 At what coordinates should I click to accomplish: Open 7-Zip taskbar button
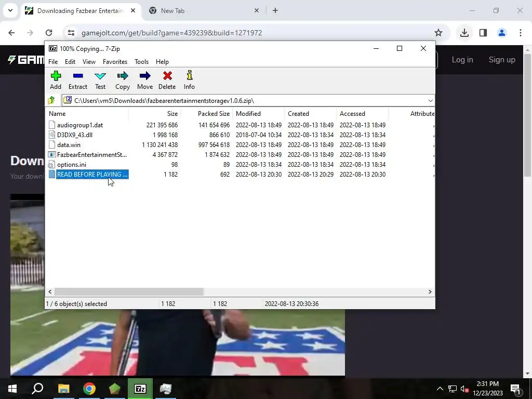coord(140,389)
